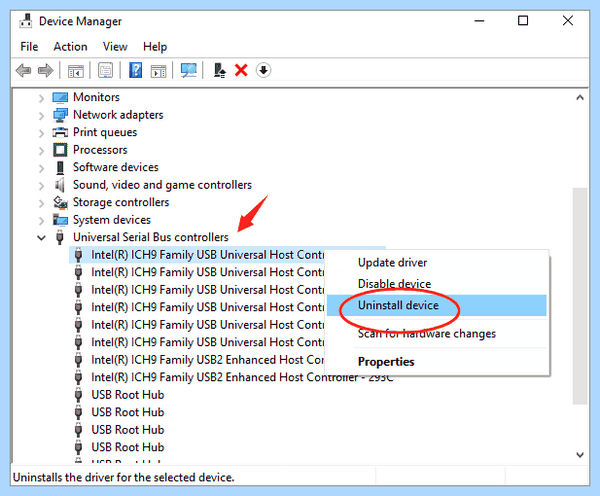Choose Update driver in context menu
The image size is (600, 496).
(392, 263)
